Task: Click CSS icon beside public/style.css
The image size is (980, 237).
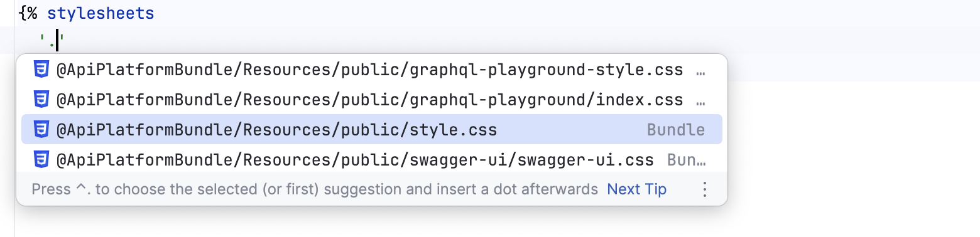Action: tap(41, 130)
